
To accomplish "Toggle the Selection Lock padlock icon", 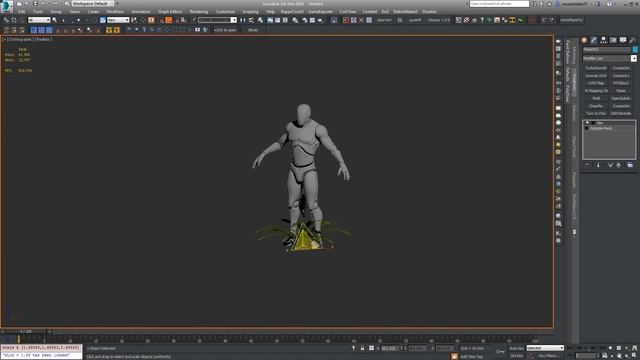I will (362, 348).
